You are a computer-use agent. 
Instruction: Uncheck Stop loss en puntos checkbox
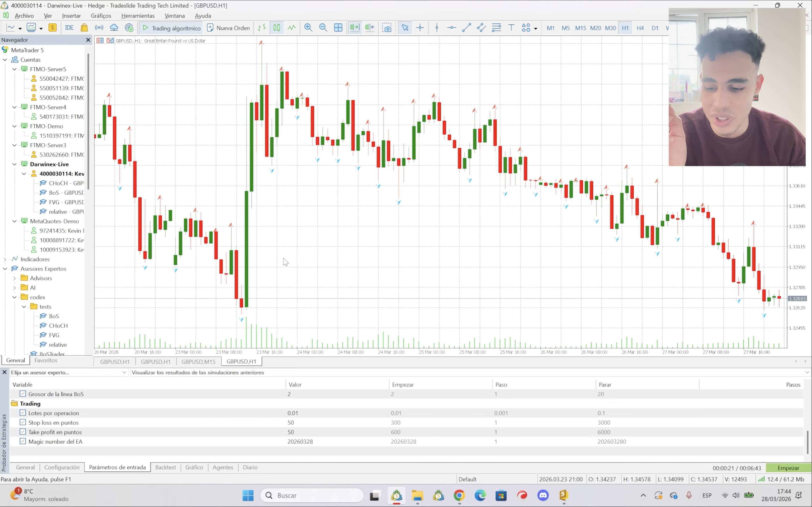(x=23, y=422)
